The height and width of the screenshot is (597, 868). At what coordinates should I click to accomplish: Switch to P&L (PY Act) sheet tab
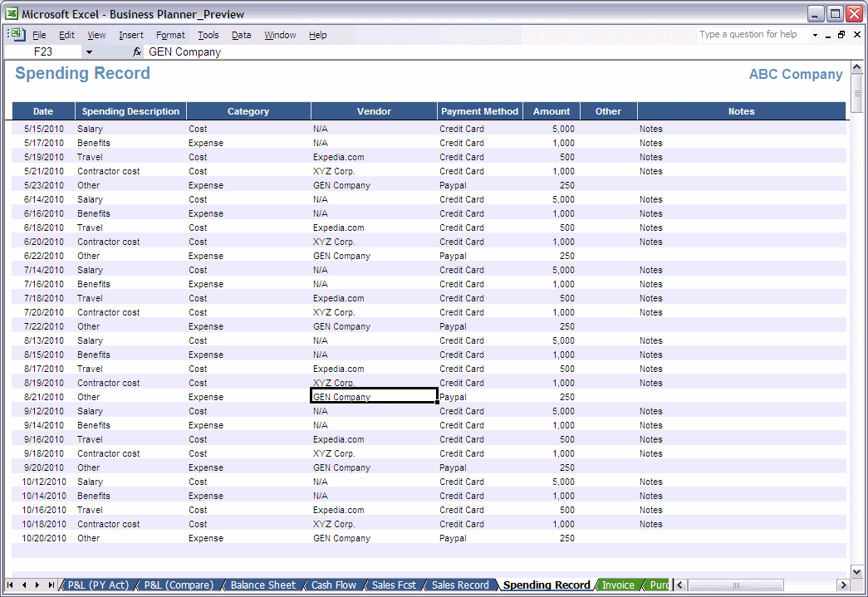pos(98,585)
